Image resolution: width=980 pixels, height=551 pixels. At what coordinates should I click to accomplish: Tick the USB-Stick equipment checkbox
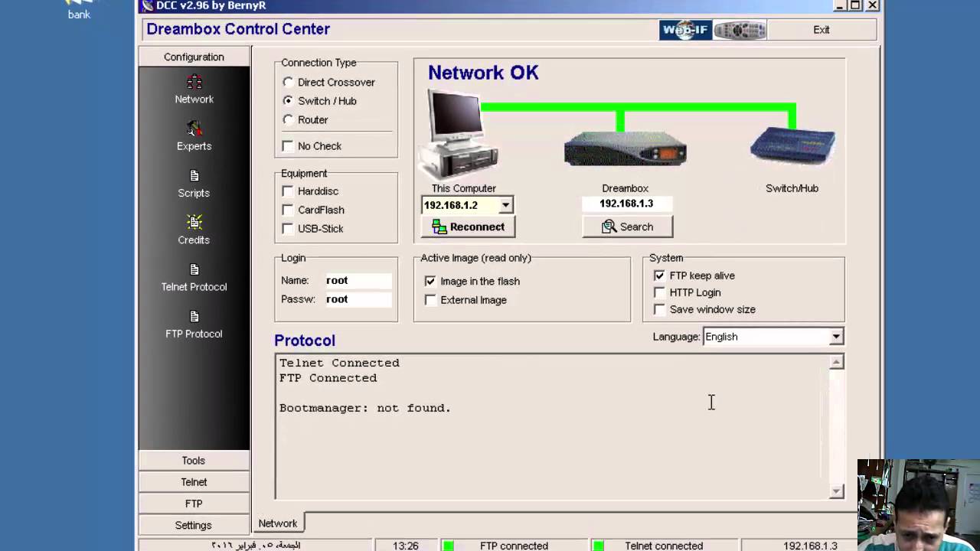[x=288, y=228]
